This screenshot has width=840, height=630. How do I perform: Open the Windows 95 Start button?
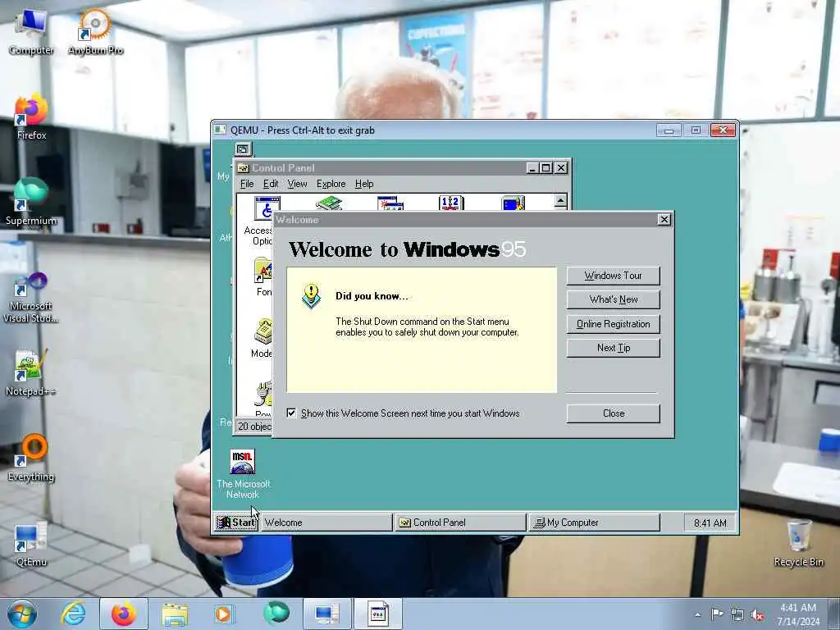tap(237, 523)
